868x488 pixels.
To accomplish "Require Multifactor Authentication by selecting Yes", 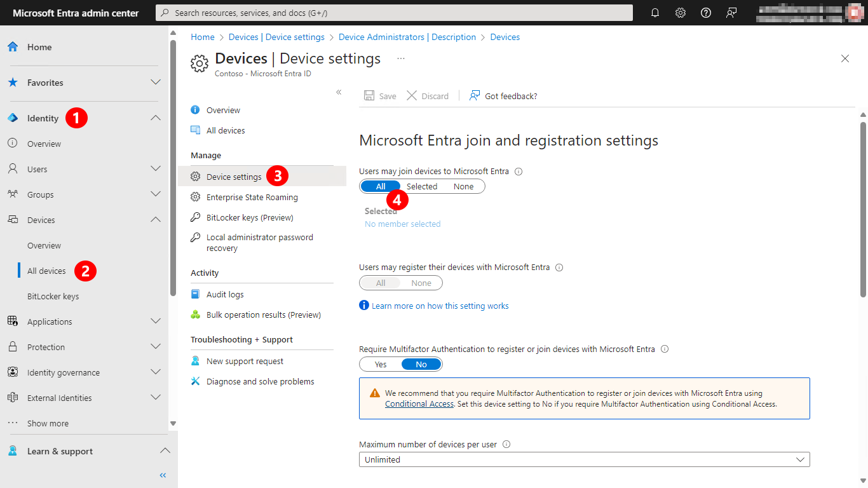I will coord(380,364).
